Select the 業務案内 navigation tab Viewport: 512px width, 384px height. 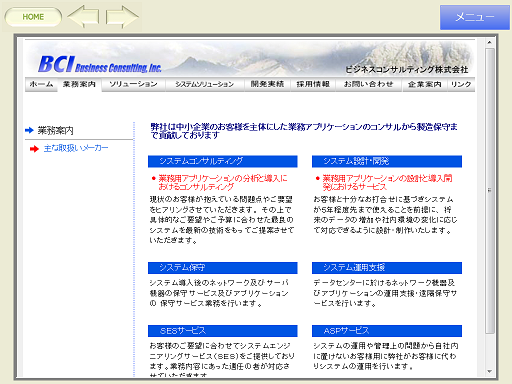(79, 84)
